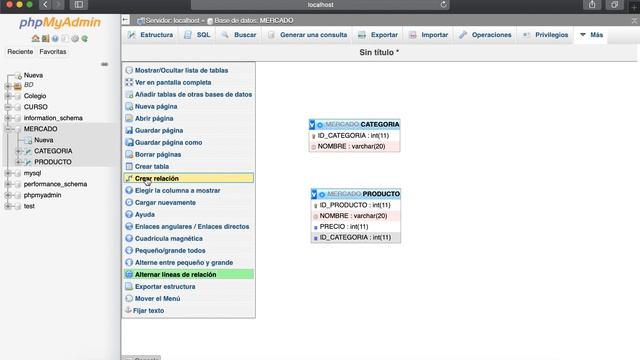Image resolution: width=640 pixels, height=360 pixels.
Task: Expand the Más dropdown menu
Action: pos(591,35)
